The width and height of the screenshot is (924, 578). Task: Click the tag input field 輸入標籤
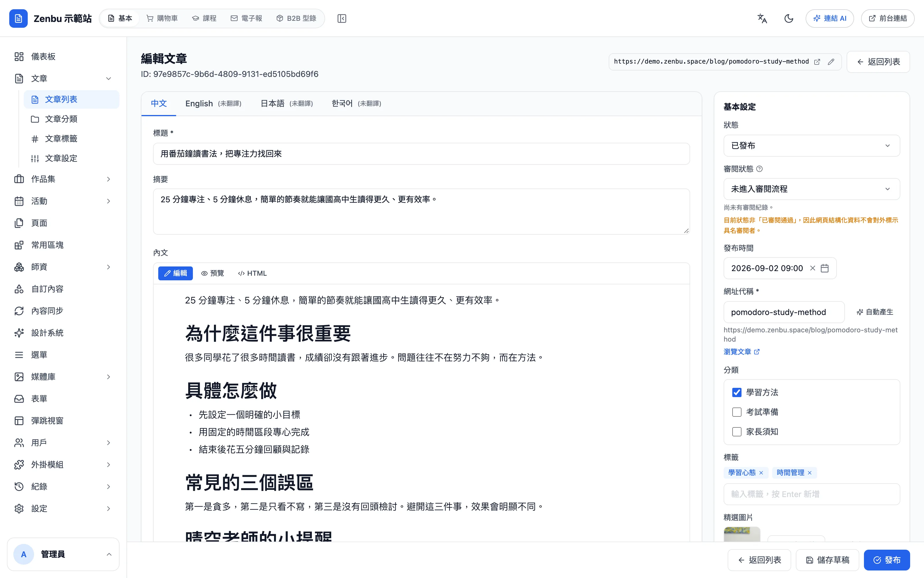812,494
